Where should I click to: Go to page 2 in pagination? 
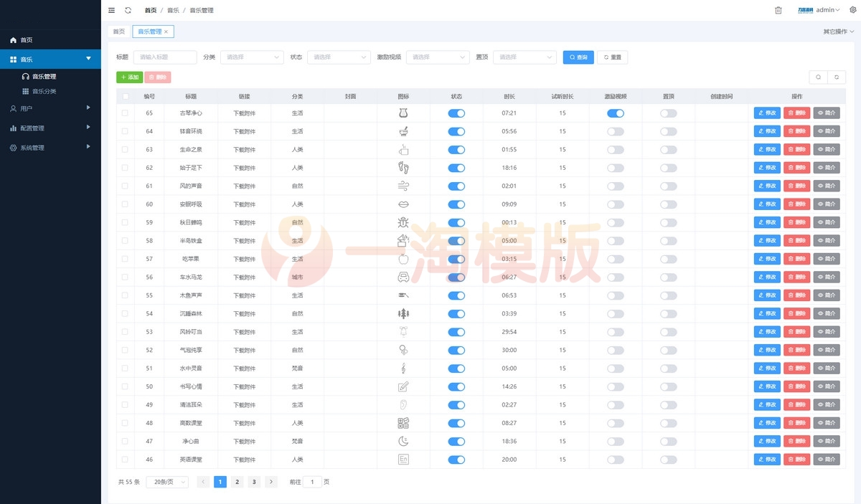pyautogui.click(x=237, y=482)
